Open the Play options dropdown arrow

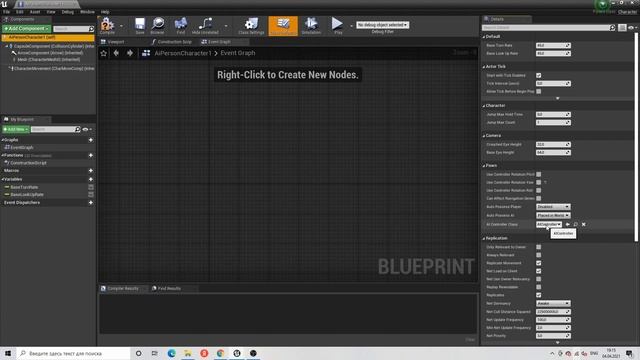351,26
